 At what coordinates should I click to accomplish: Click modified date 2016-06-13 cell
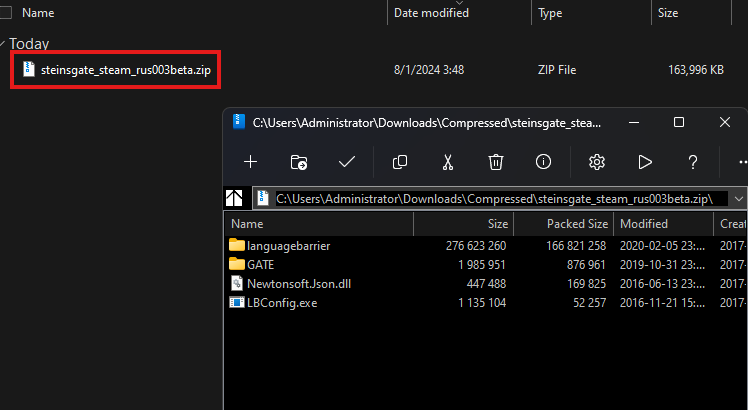tap(662, 284)
